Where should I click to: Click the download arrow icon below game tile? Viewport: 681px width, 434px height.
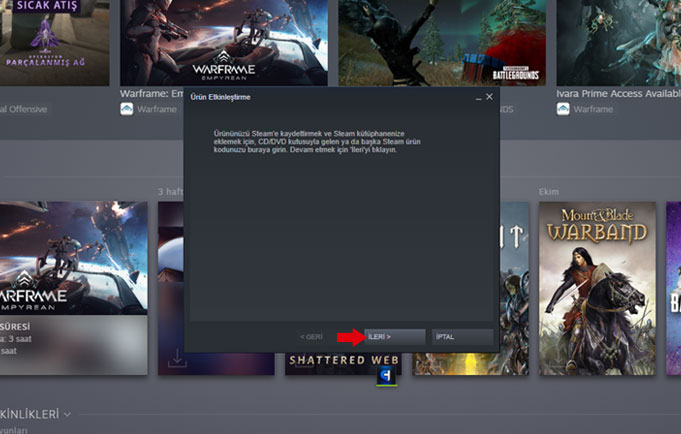click(177, 360)
